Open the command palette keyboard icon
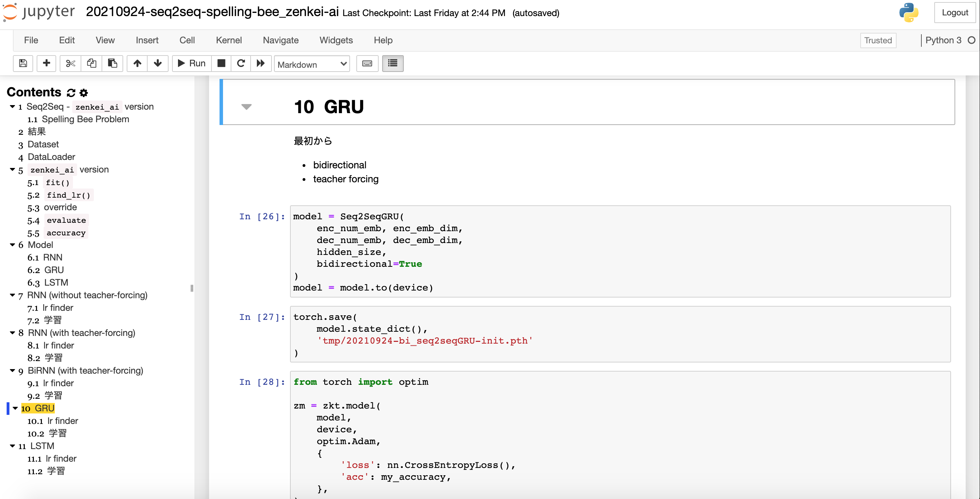The height and width of the screenshot is (499, 980). [x=367, y=63]
